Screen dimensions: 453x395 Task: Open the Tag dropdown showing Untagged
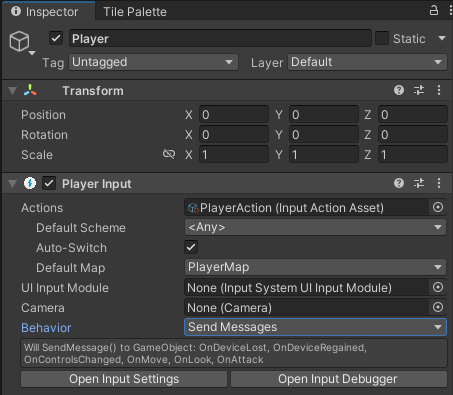click(153, 62)
